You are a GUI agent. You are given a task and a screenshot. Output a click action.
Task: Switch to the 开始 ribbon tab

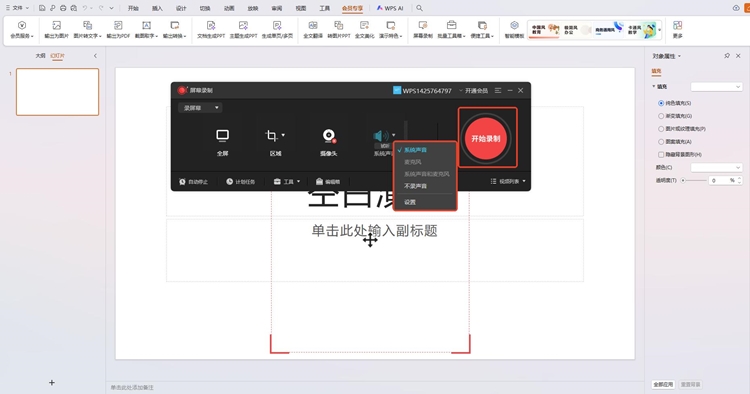click(x=133, y=8)
